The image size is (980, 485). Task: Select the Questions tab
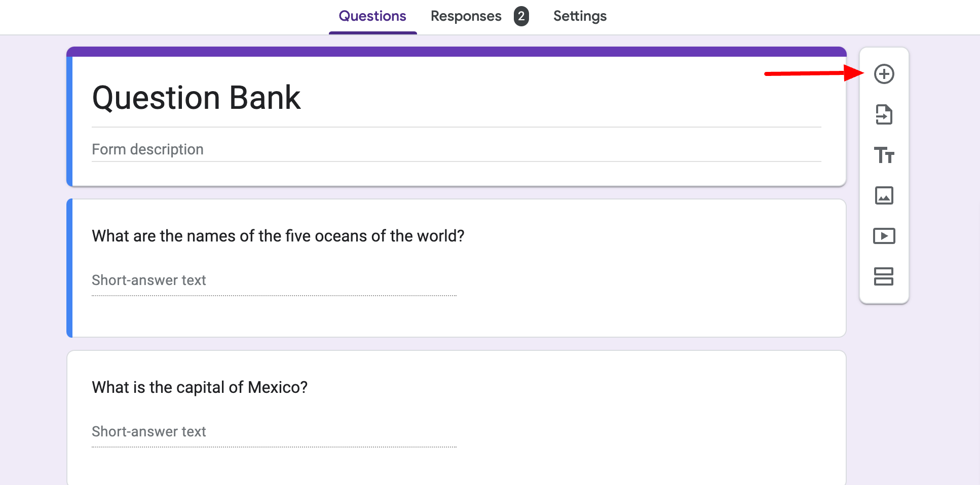coord(372,16)
